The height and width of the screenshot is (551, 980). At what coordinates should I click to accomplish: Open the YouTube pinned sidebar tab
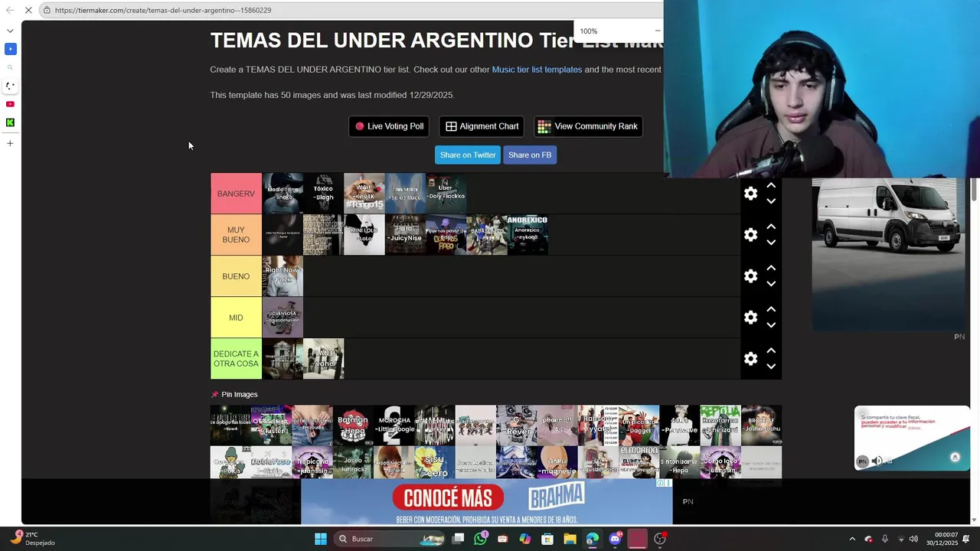point(10,104)
